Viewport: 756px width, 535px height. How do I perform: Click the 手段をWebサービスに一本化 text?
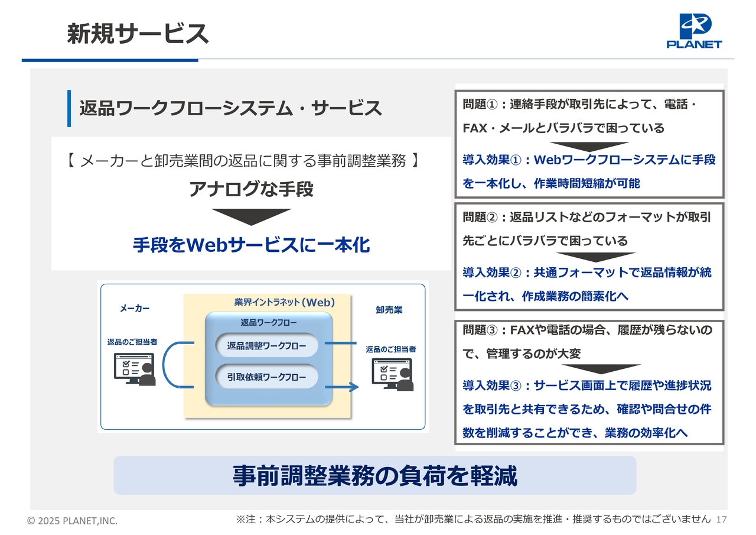point(251,244)
